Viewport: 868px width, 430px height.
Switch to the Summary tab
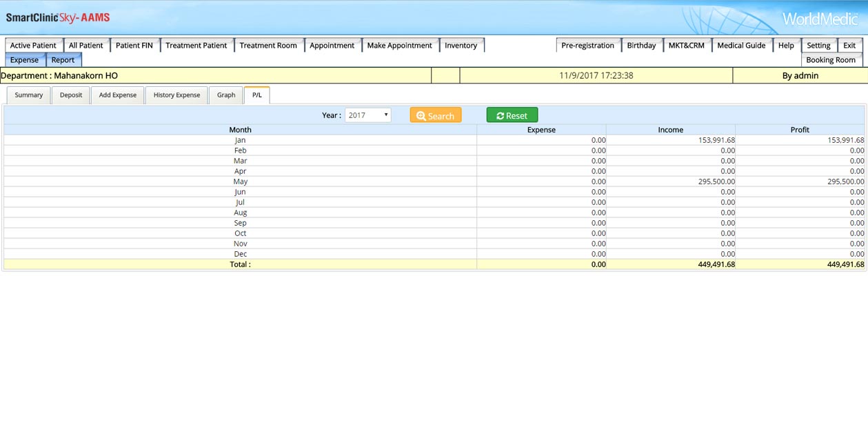pos(29,95)
